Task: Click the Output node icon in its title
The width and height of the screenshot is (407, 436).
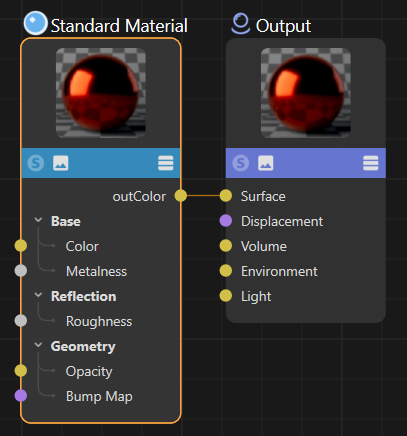Action: coord(241,23)
